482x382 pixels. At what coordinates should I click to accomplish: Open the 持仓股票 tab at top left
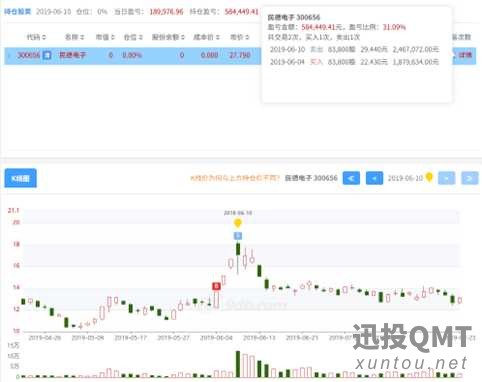(17, 12)
